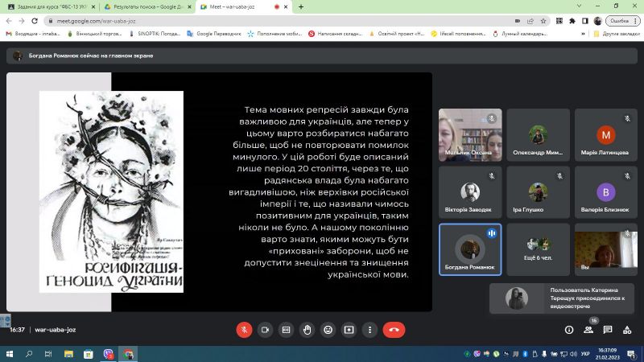
Task: Open the 'Другие закладки' folder
Action: (x=617, y=34)
